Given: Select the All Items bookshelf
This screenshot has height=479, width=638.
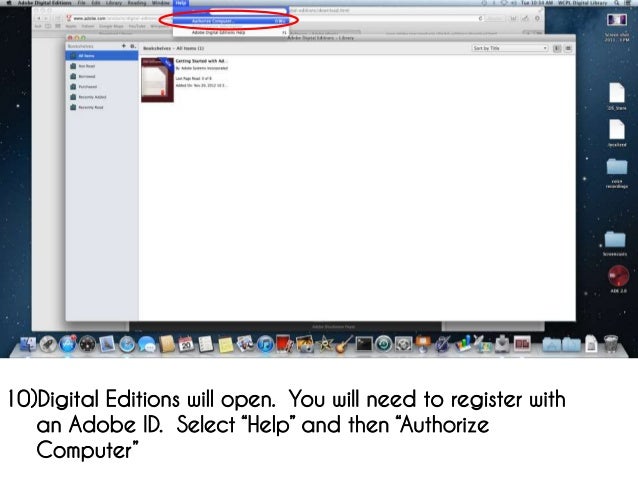Looking at the screenshot, I should click(102, 56).
